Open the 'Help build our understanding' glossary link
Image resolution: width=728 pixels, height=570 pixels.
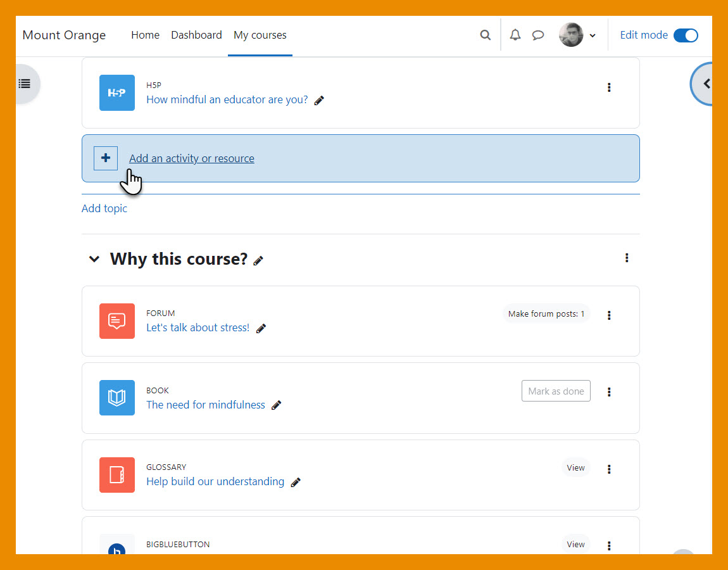pyautogui.click(x=215, y=481)
